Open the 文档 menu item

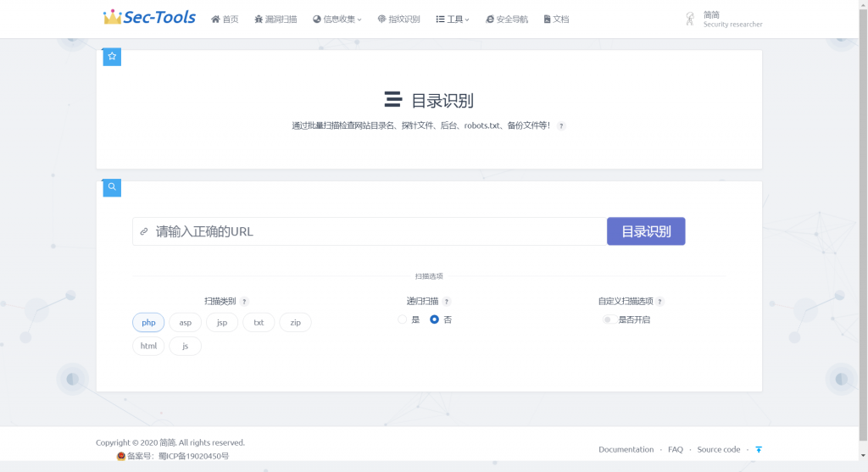coord(556,19)
